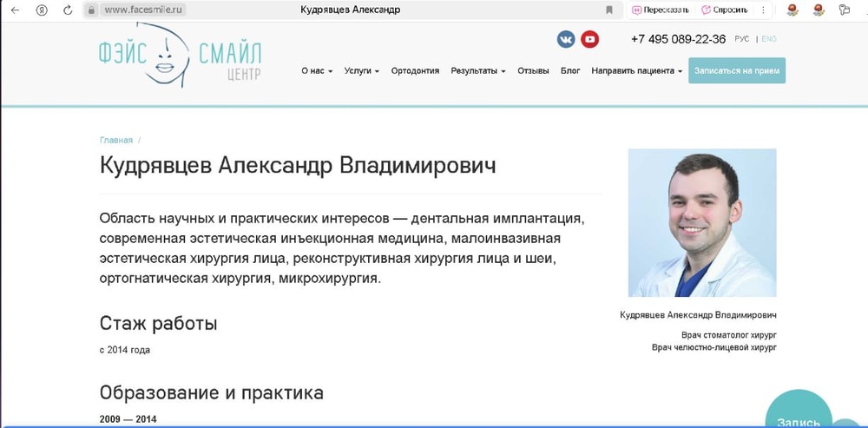Click the Образование и практика heading

(212, 392)
